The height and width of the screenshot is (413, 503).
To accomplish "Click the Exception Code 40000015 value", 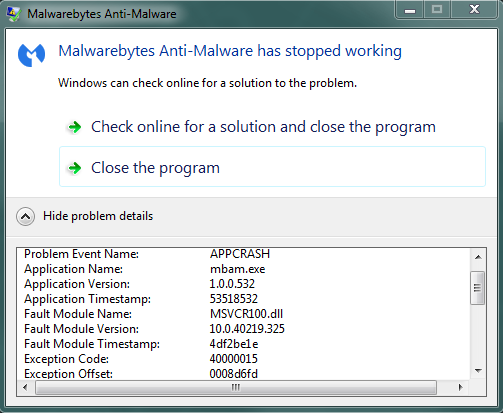I will click(x=234, y=359).
